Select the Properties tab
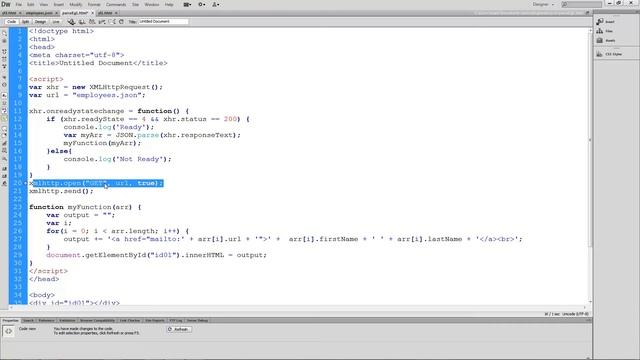Image resolution: width=640 pixels, height=360 pixels. [11, 321]
